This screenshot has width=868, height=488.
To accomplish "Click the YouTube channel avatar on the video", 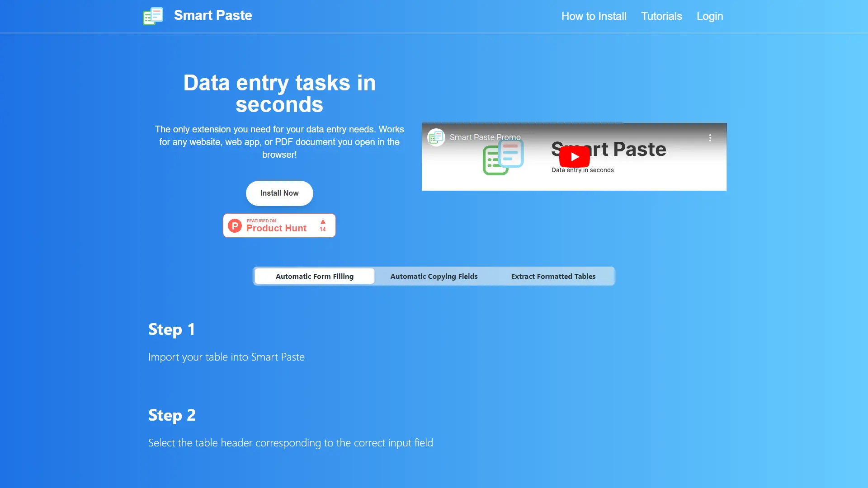I will (x=436, y=137).
